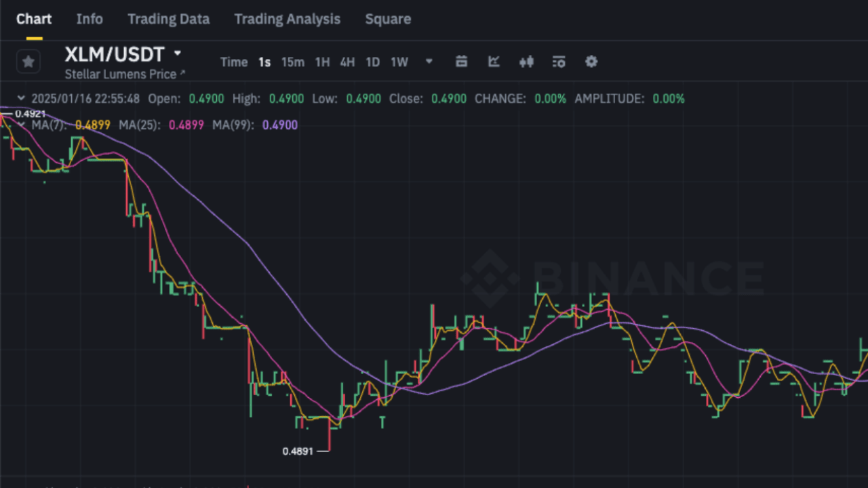The height and width of the screenshot is (488, 868).
Task: Expand the extra timeframes dropdown arrow
Action: (429, 62)
